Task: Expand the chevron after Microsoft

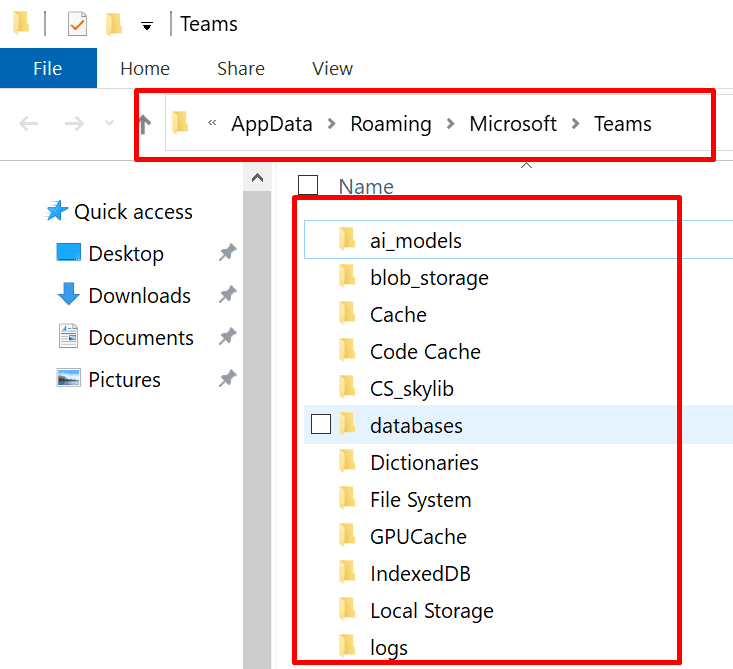Action: [x=575, y=124]
